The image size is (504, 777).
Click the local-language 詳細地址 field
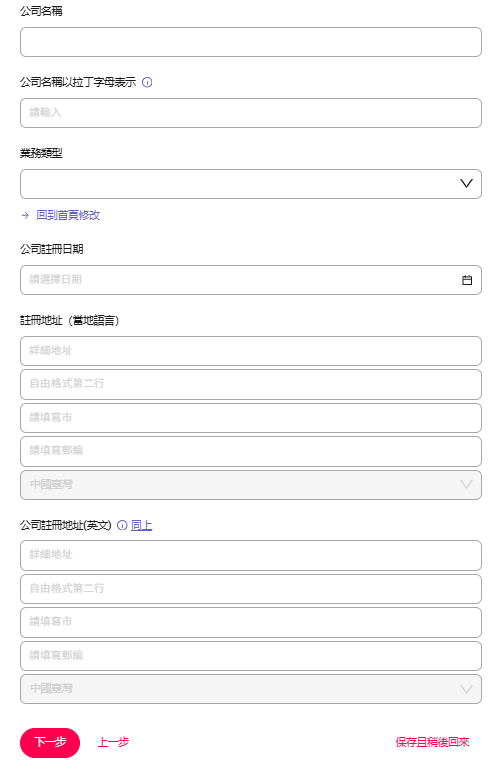(251, 351)
